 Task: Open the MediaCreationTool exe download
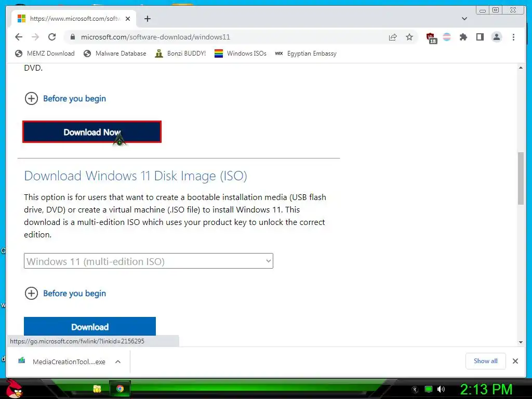[x=62, y=362]
